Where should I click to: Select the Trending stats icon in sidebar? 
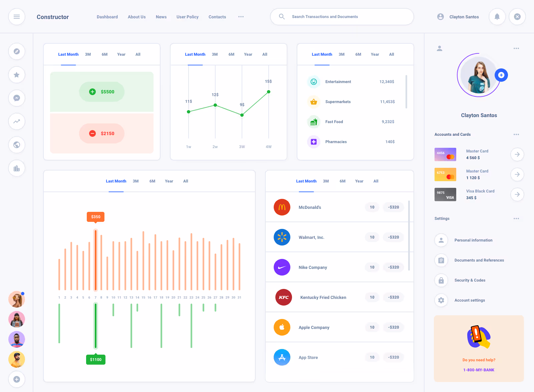pyautogui.click(x=17, y=121)
